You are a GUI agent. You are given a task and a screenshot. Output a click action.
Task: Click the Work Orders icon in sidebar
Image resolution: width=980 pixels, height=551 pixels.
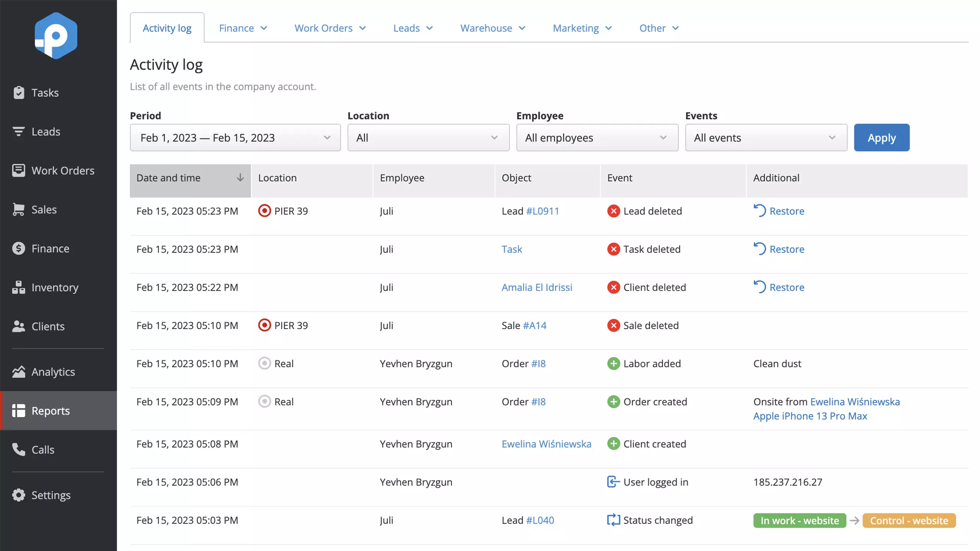[x=18, y=170]
